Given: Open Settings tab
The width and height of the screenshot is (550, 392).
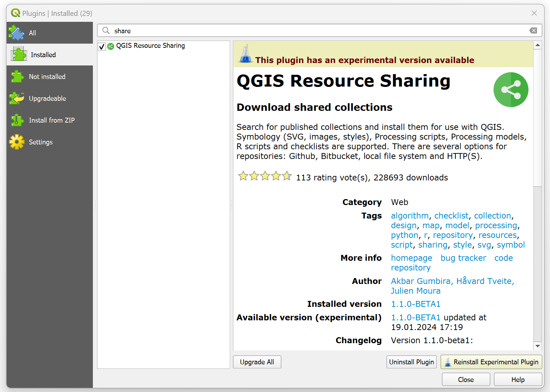Looking at the screenshot, I should 50,142.
